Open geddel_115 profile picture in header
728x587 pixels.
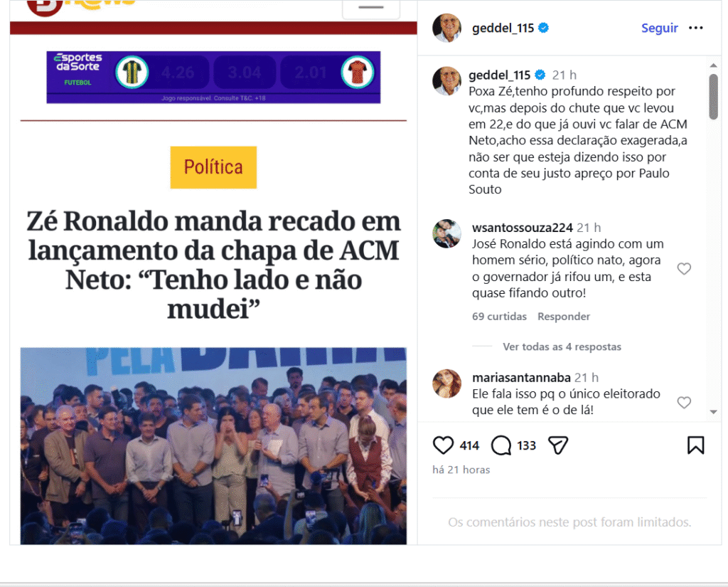click(446, 28)
